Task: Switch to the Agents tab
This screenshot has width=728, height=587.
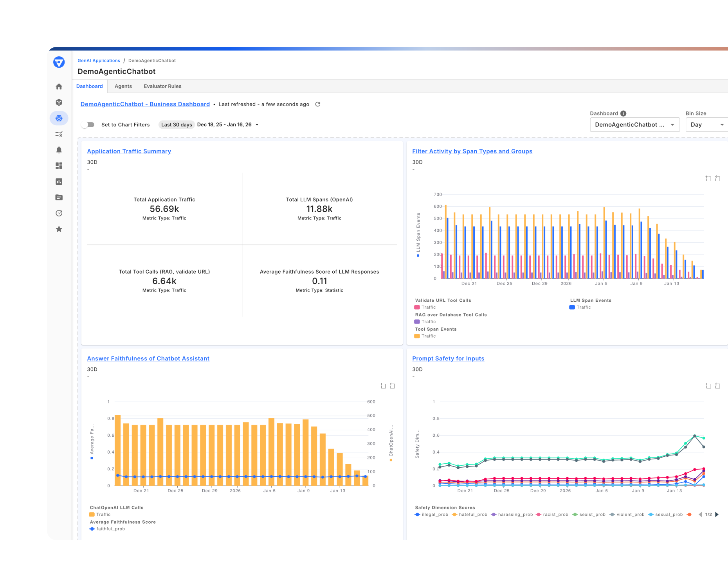Action: (x=123, y=86)
